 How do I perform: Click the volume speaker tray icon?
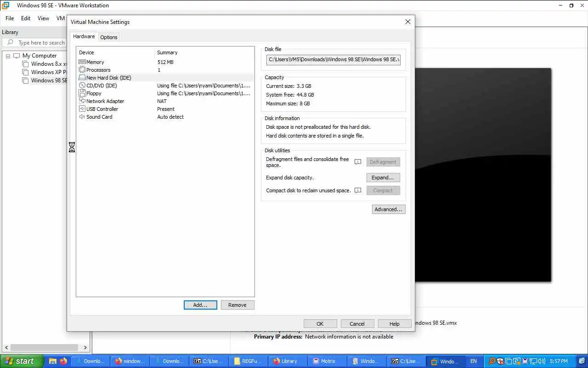[x=542, y=361]
